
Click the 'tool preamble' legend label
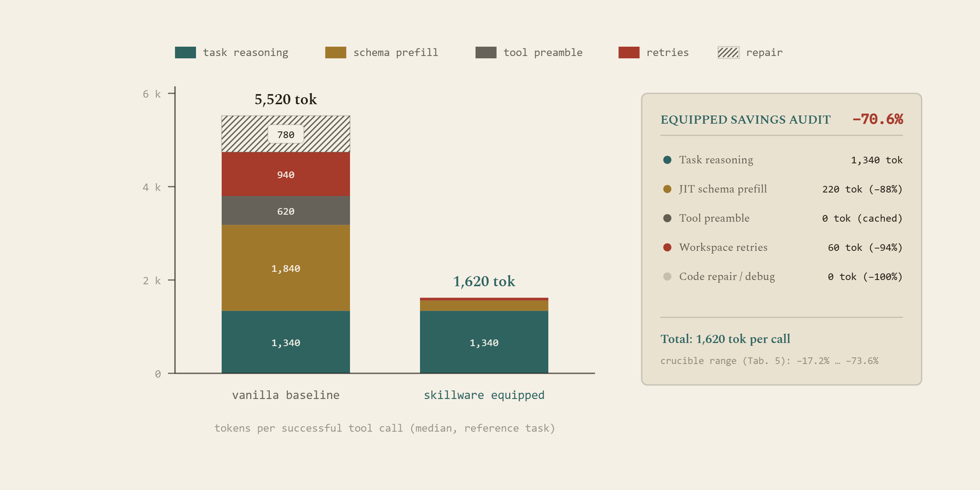click(543, 53)
